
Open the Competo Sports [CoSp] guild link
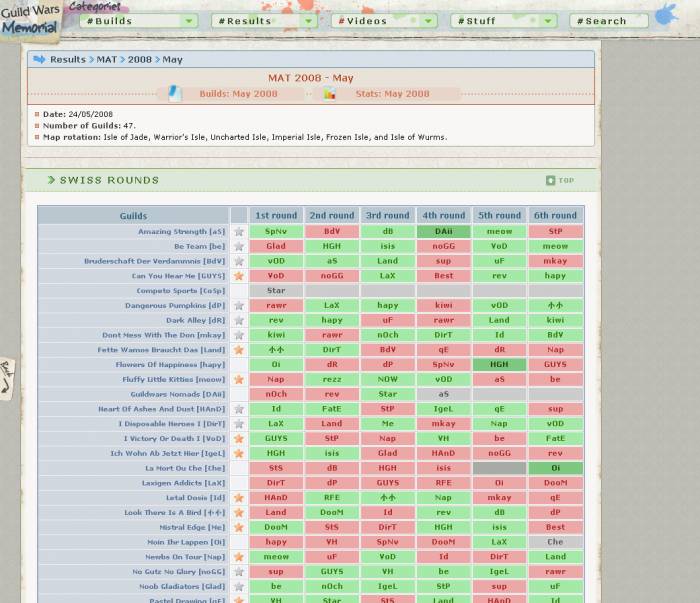click(181, 291)
